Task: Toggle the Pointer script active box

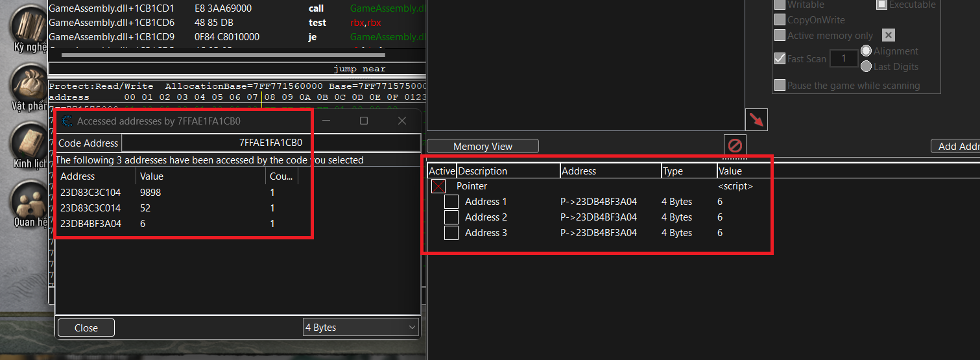Action: coord(438,186)
